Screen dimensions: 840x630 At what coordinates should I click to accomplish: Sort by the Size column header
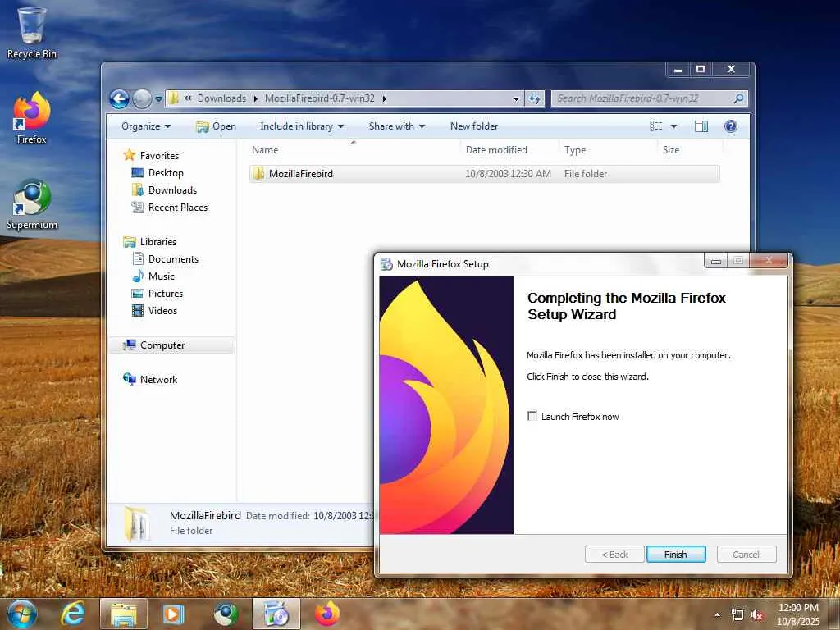pos(690,150)
